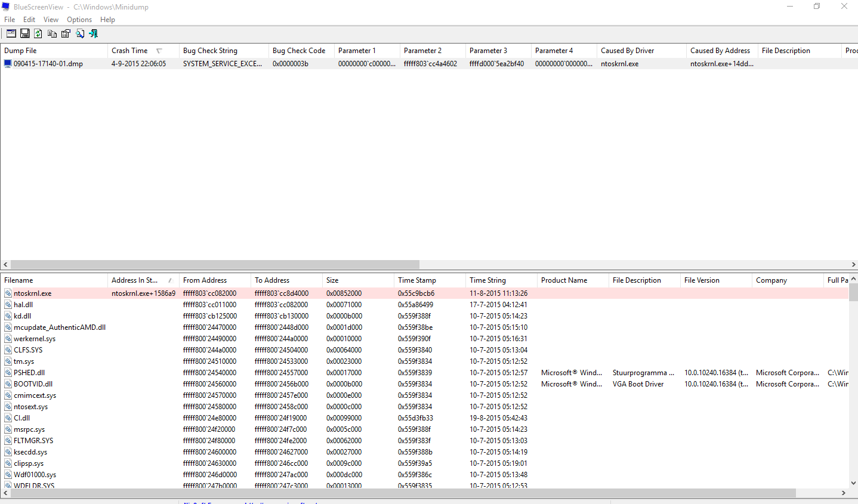Open the Options menu
Image resolution: width=858 pixels, height=504 pixels.
79,20
